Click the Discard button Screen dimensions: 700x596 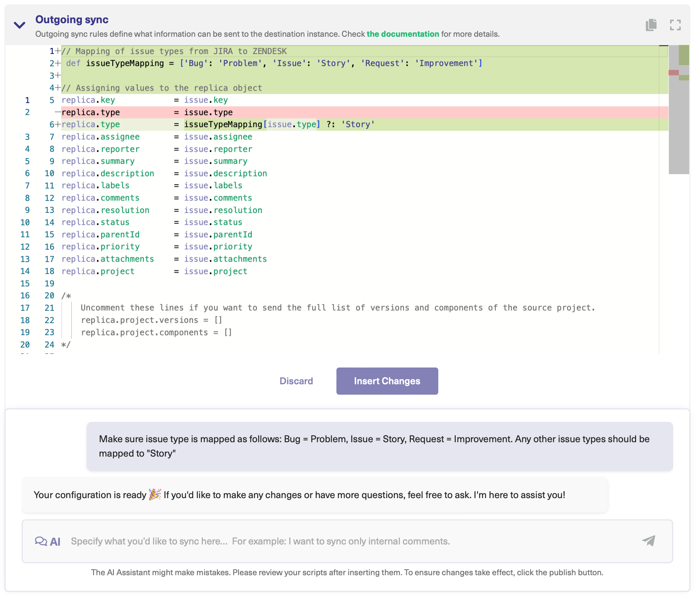tap(296, 381)
